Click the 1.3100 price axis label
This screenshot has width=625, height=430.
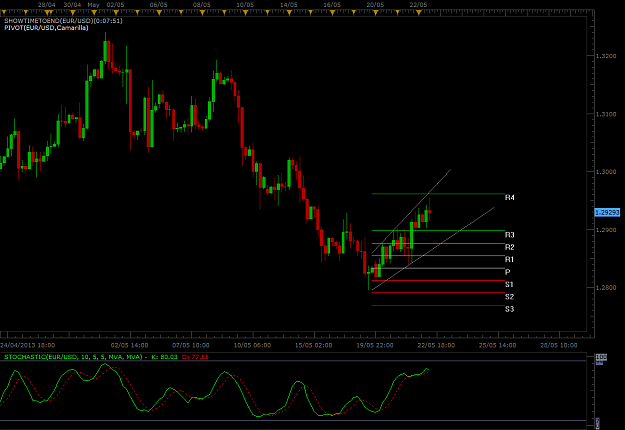pyautogui.click(x=606, y=114)
